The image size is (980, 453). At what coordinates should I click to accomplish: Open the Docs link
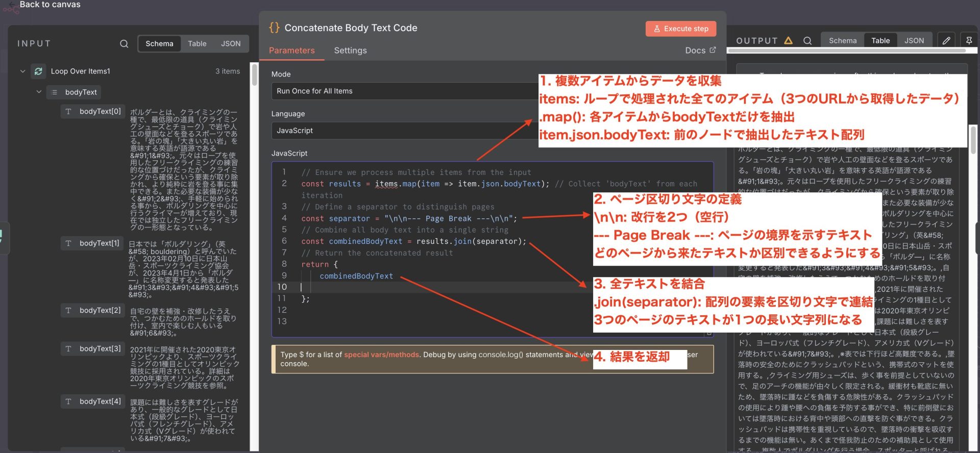[700, 51]
